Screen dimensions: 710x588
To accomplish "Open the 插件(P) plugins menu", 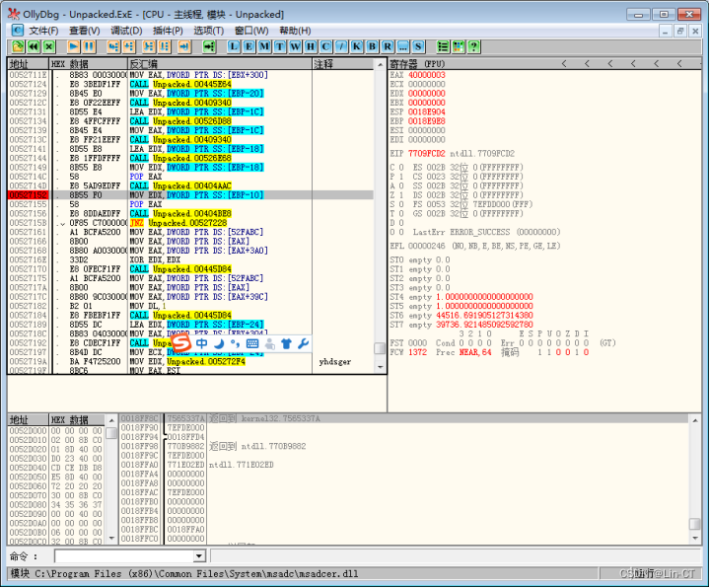I will pyautogui.click(x=167, y=31).
